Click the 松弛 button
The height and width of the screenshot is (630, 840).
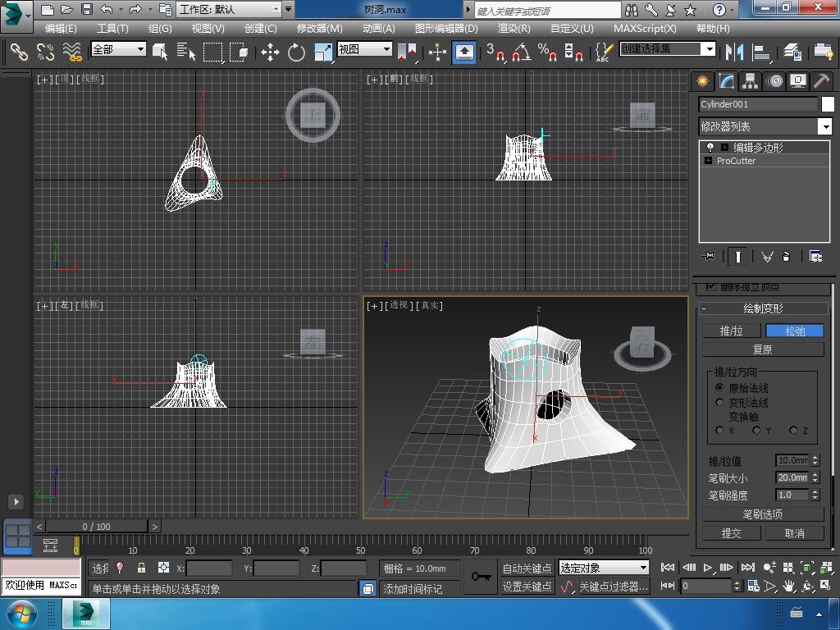tap(795, 331)
